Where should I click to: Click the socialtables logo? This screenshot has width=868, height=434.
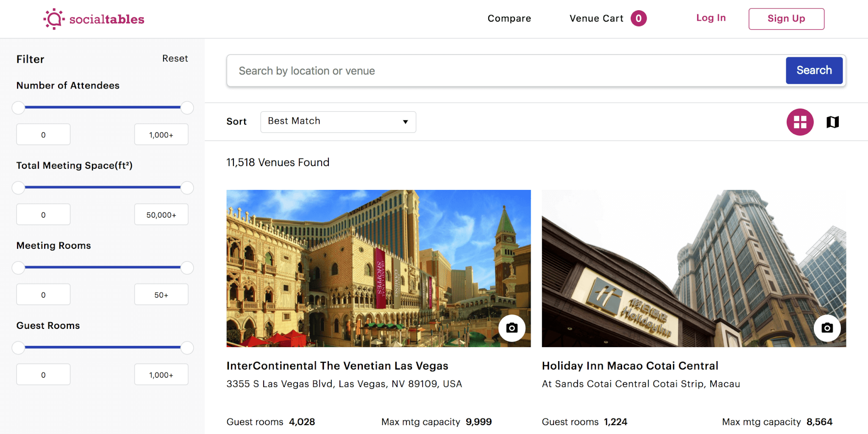coord(93,19)
